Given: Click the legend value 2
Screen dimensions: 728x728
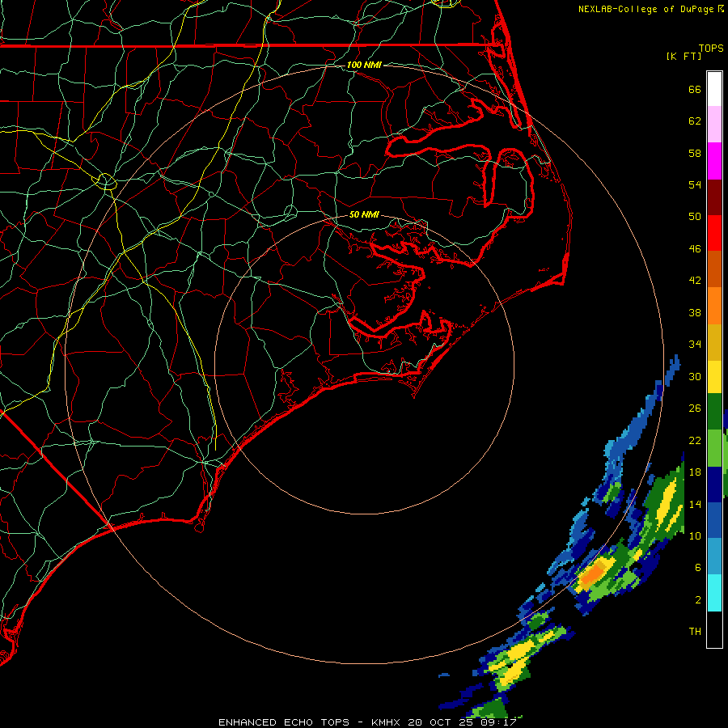Looking at the screenshot, I should click(698, 600).
